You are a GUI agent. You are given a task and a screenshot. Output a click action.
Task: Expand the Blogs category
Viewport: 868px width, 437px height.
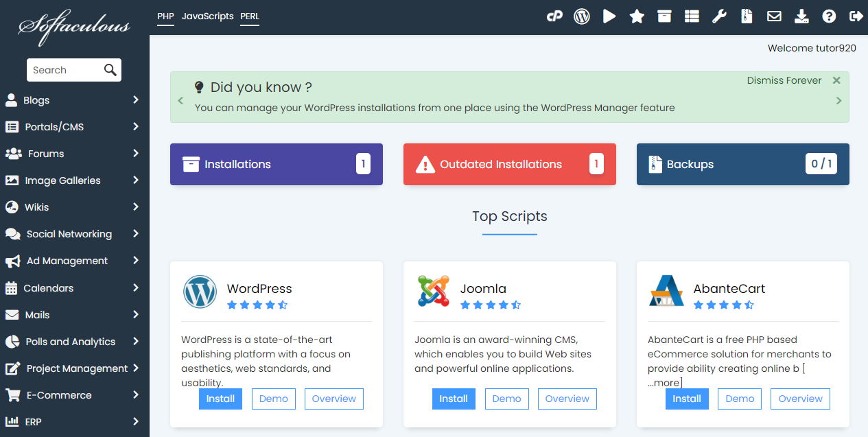(74, 100)
